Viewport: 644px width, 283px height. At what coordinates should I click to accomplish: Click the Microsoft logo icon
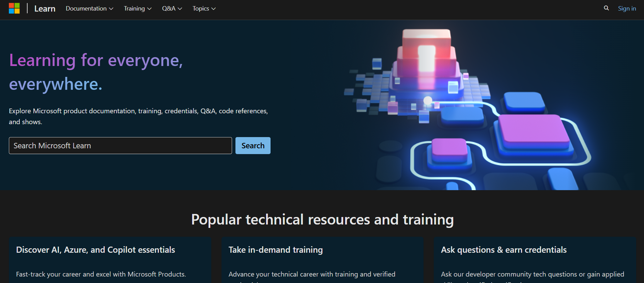tap(14, 8)
